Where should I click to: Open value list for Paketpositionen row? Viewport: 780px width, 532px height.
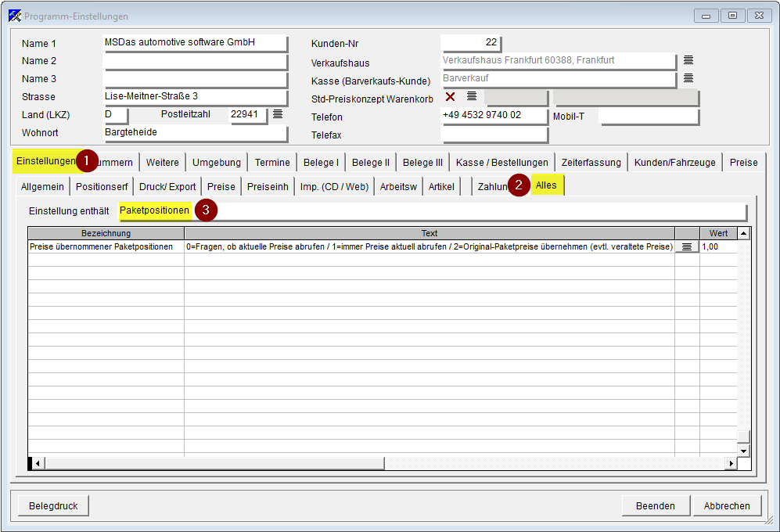(687, 247)
